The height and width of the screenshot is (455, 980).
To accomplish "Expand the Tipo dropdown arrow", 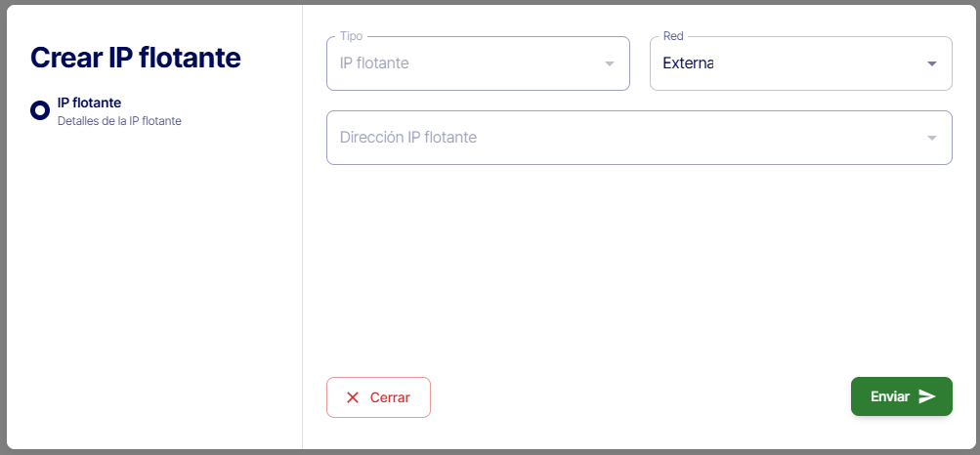I will coord(610,64).
